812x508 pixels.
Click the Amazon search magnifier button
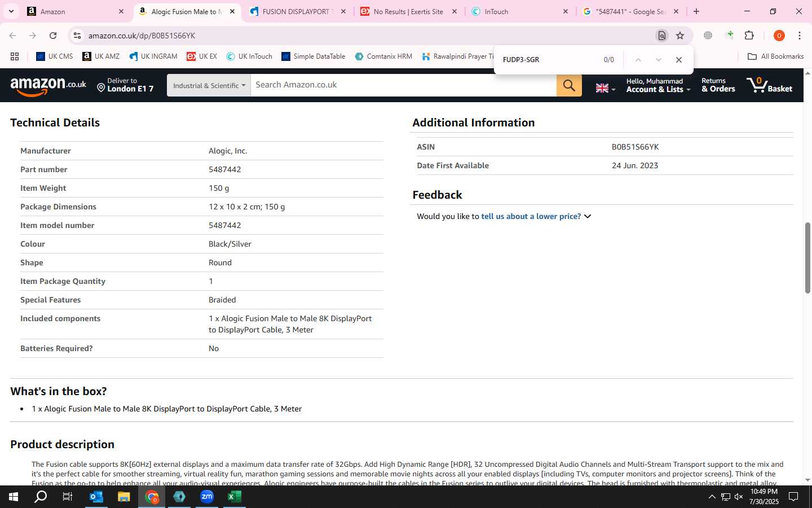569,85
